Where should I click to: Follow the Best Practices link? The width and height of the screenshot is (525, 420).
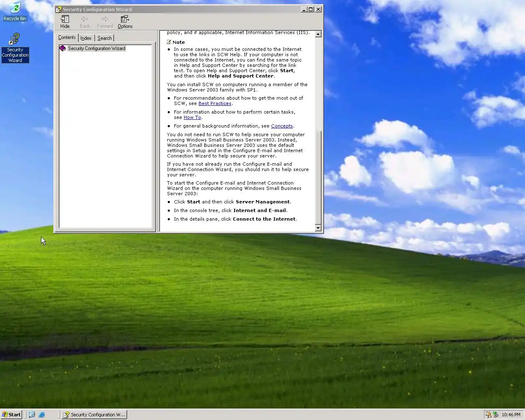point(215,103)
